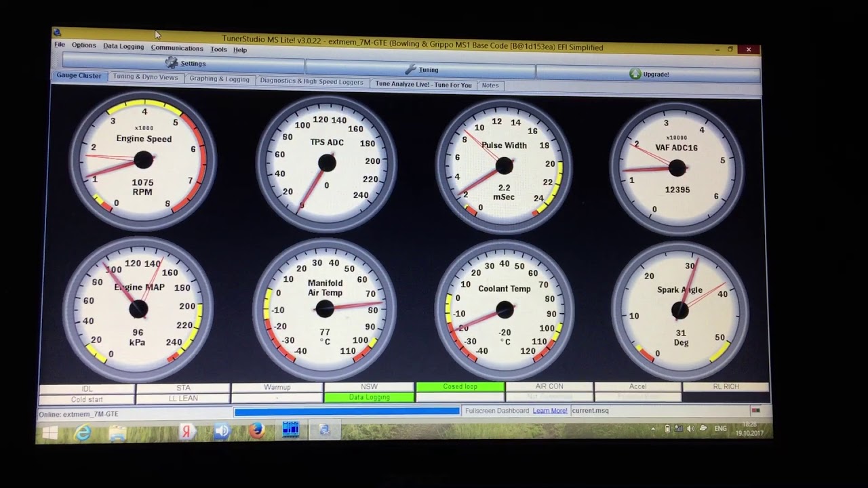Screen dimensions: 868x488
Task: Click the TPS ADC gauge
Action: coord(326,163)
